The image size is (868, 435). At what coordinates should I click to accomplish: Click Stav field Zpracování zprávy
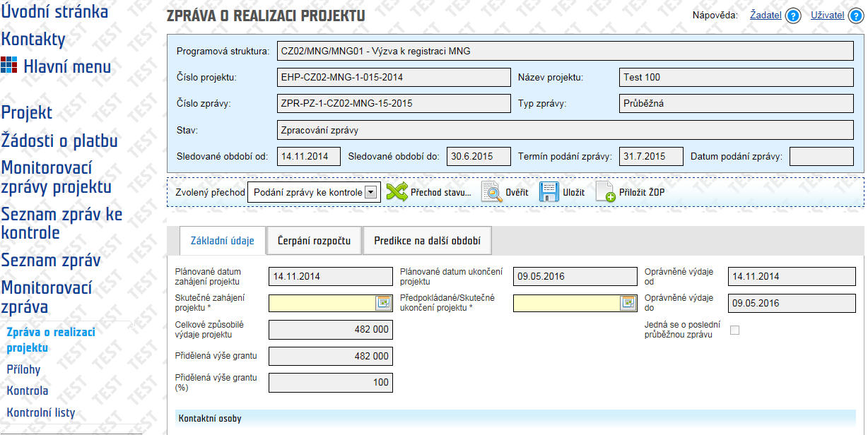click(565, 131)
